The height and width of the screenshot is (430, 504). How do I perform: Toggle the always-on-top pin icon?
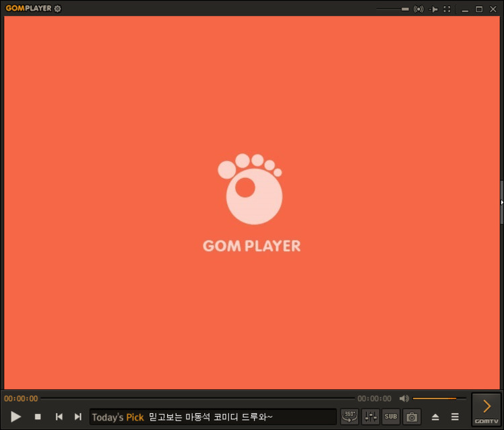(x=433, y=9)
